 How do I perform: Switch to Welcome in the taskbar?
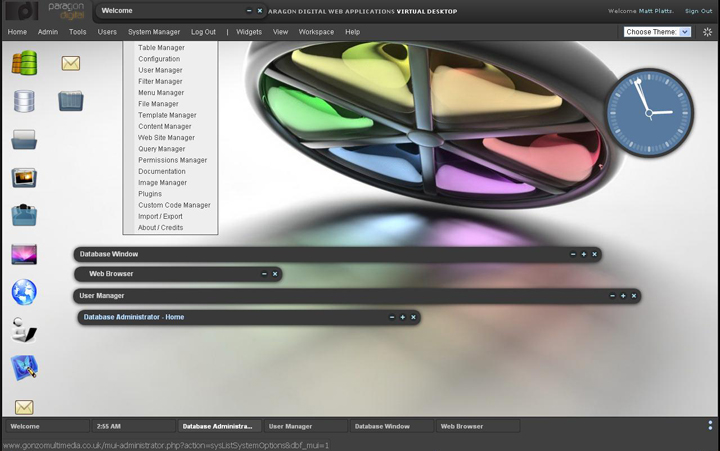(47, 426)
